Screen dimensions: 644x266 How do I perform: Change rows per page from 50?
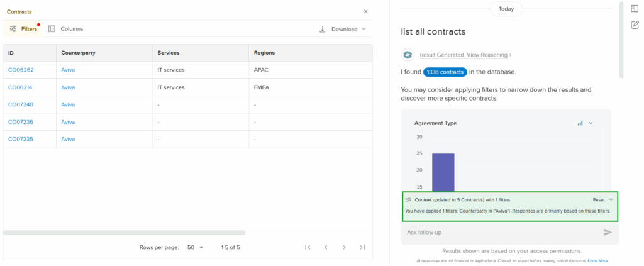pyautogui.click(x=196, y=247)
